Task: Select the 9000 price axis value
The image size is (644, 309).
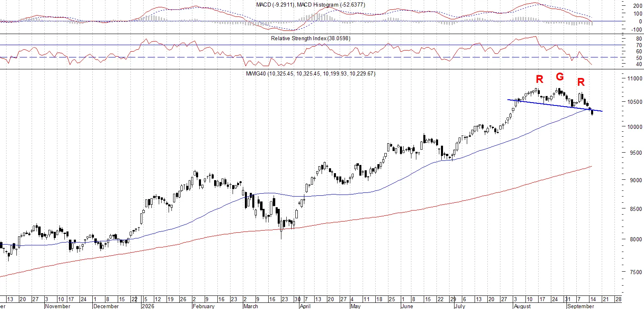Action: 636,180
